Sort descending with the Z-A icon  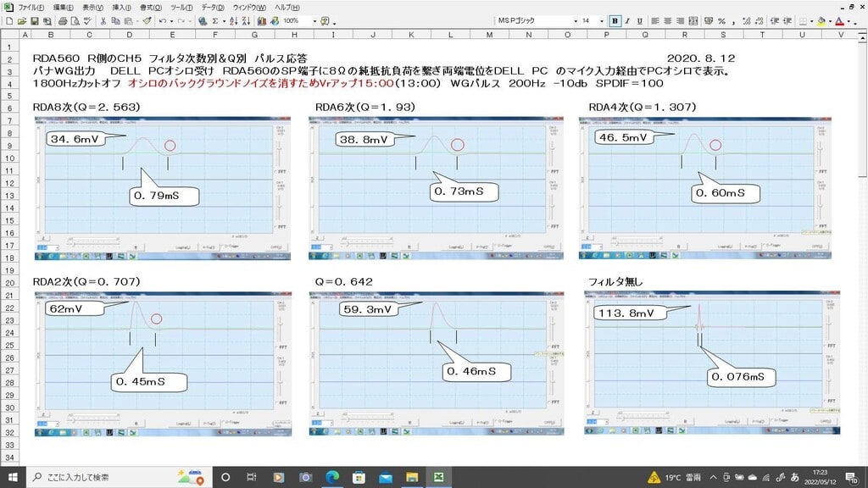[247, 21]
